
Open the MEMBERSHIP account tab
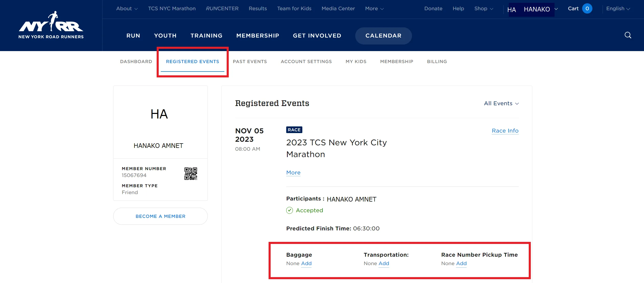coord(397,62)
